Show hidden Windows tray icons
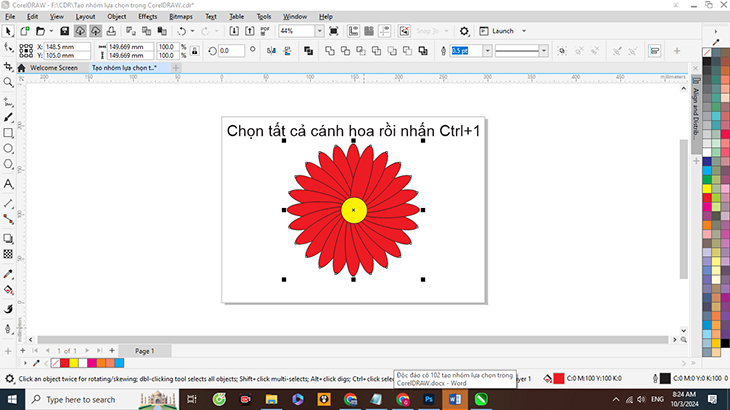 pos(616,399)
